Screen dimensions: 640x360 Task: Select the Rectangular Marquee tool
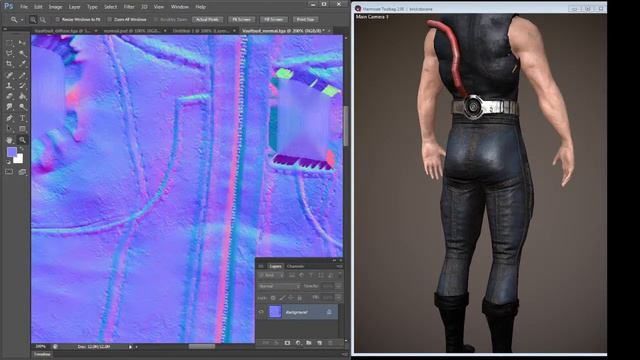pyautogui.click(x=9, y=42)
